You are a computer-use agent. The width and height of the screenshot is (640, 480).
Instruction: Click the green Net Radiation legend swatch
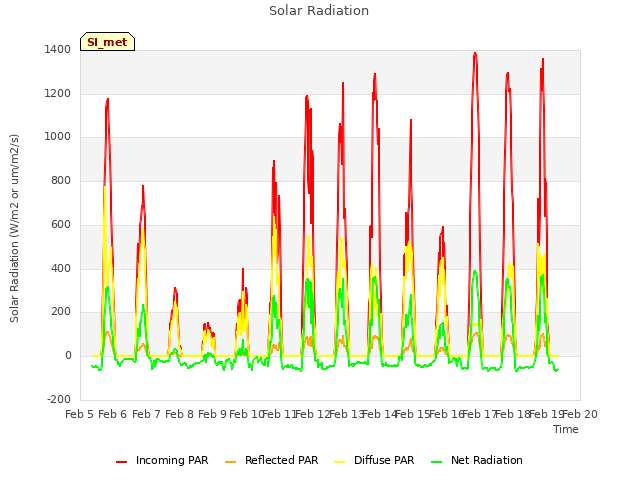tap(436, 462)
